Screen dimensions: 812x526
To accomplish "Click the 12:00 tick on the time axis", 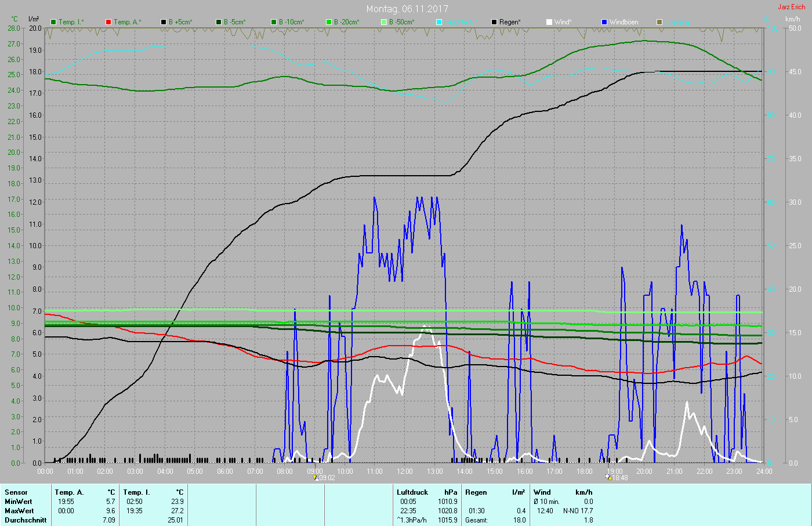I will 405,471.
